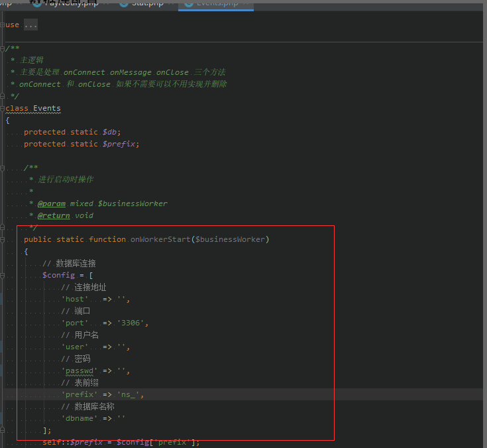Viewport: 487px width, 448px height.
Task: Click the @return doc tag
Action: pos(54,215)
